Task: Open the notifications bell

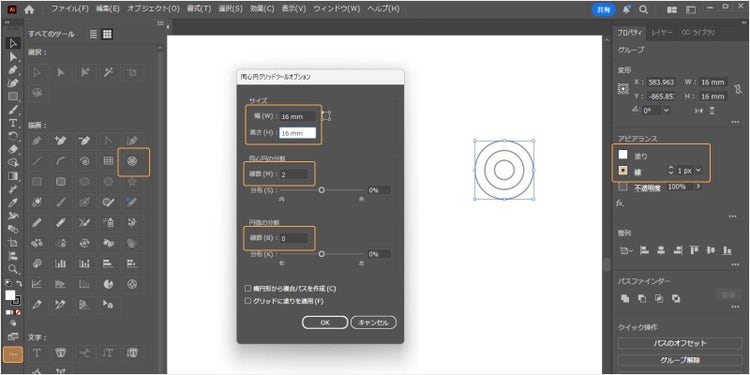Action: click(627, 9)
